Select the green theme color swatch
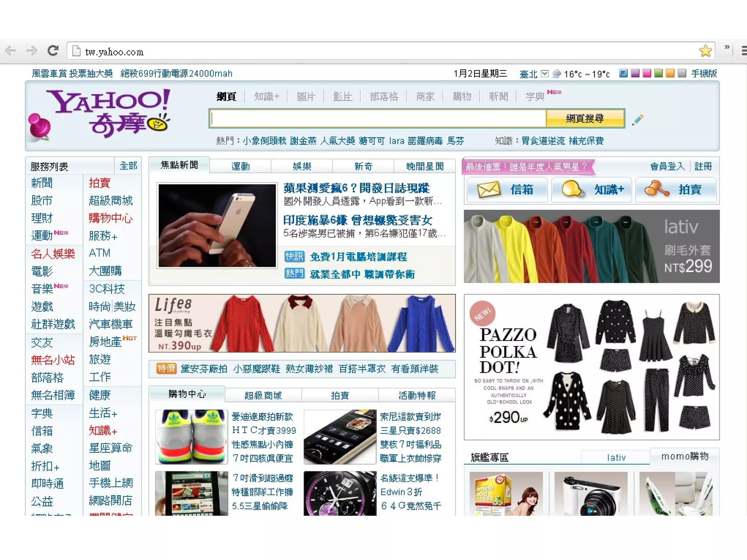The width and height of the screenshot is (747, 560). coord(658,74)
